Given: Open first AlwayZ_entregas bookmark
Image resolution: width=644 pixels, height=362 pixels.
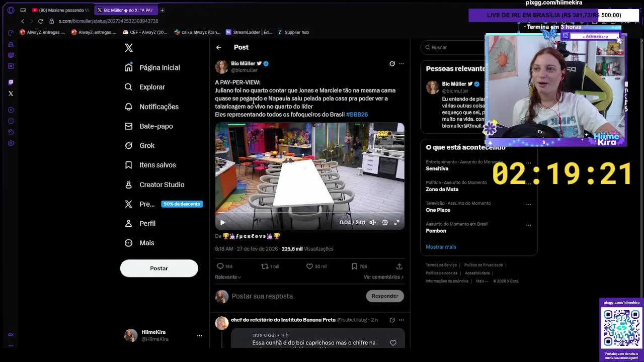Looking at the screenshot, I should coord(43,32).
